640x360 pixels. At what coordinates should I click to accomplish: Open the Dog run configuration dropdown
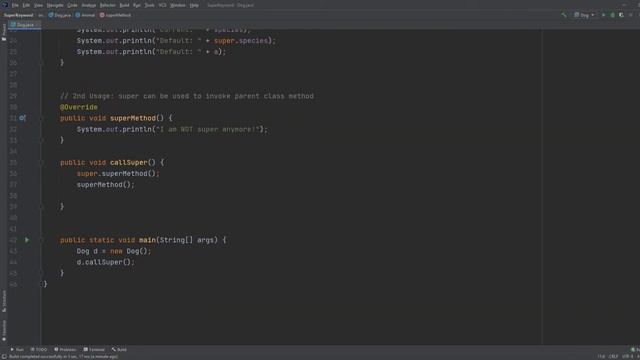(584, 15)
